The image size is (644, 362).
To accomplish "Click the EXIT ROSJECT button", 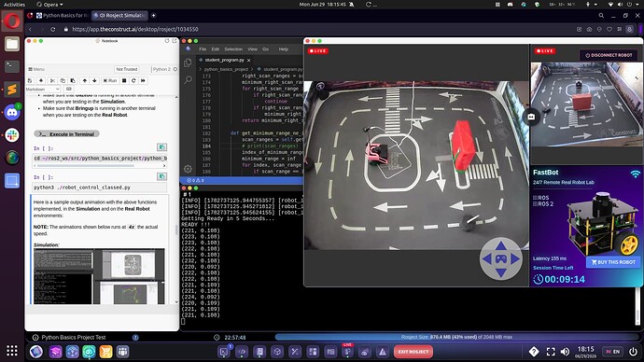I will point(413,352).
